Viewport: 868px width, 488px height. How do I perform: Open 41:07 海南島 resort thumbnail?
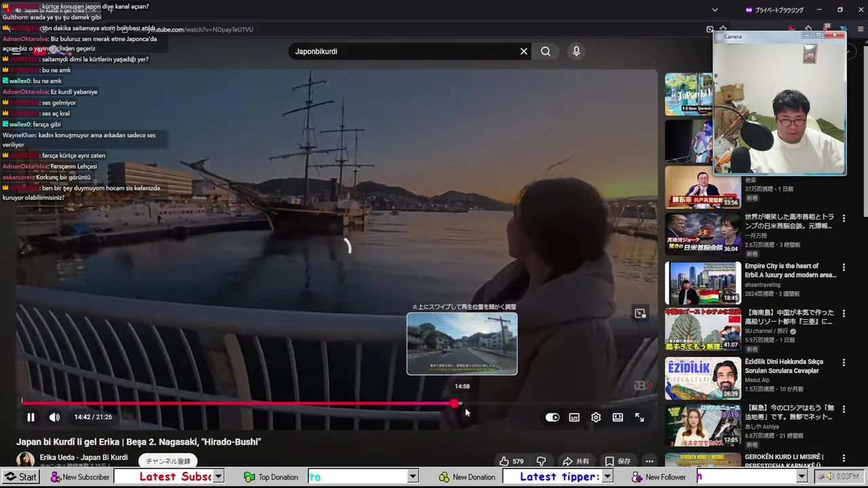click(x=703, y=331)
